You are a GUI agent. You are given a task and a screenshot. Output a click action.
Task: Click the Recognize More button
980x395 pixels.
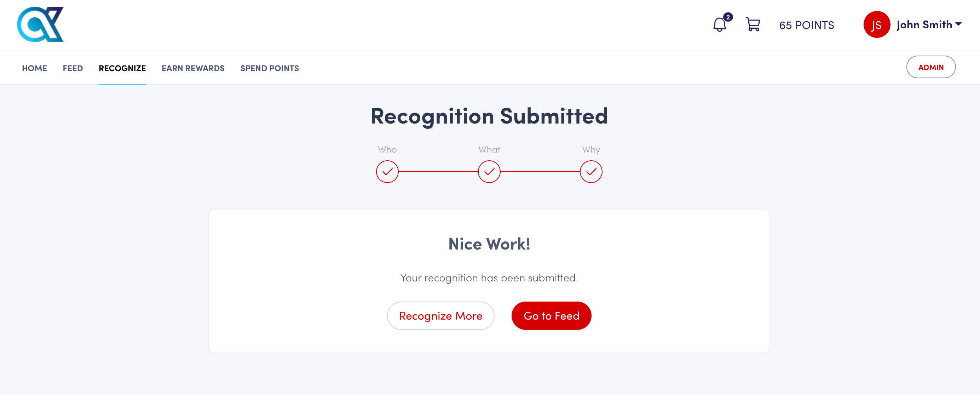click(x=440, y=315)
